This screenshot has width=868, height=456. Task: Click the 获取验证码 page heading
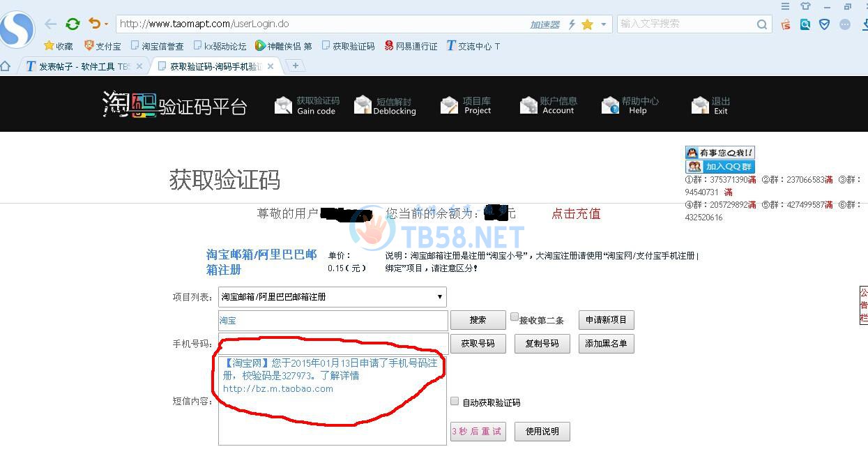point(224,181)
